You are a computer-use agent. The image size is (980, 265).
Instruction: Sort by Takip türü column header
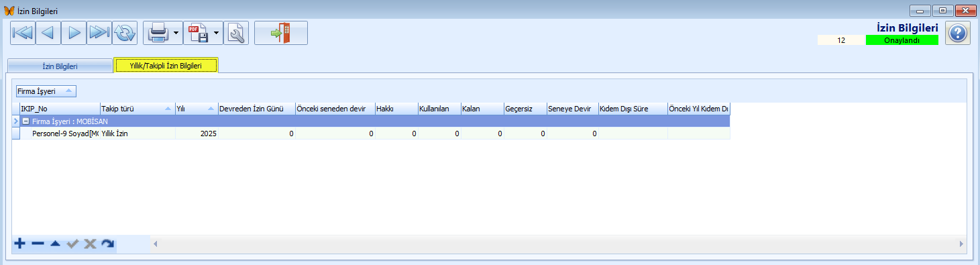137,109
